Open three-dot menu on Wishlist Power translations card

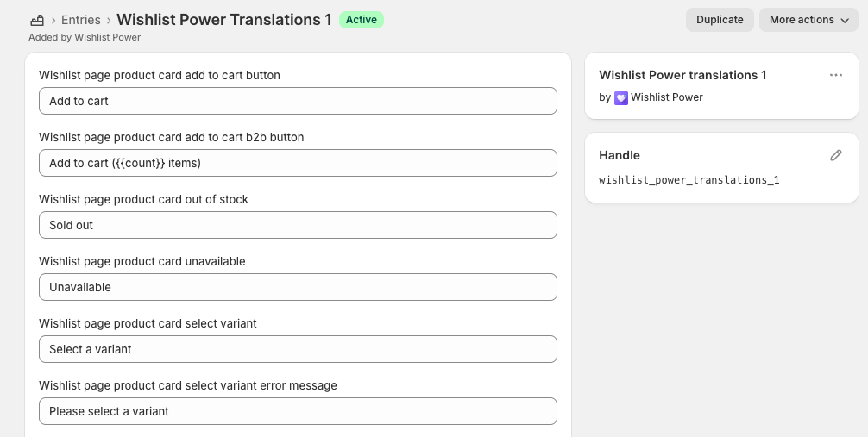pos(836,75)
